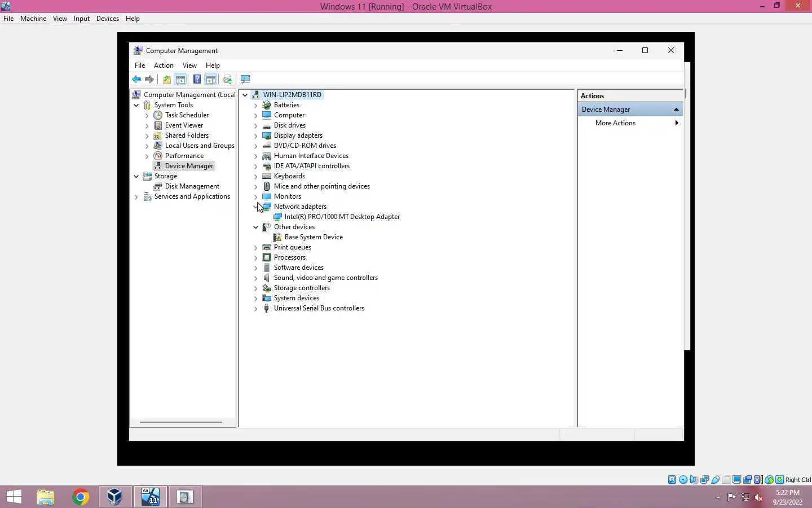The image size is (812, 508).
Task: Collapse the WIN-LIP2MDB11RD root node
Action: [245, 95]
